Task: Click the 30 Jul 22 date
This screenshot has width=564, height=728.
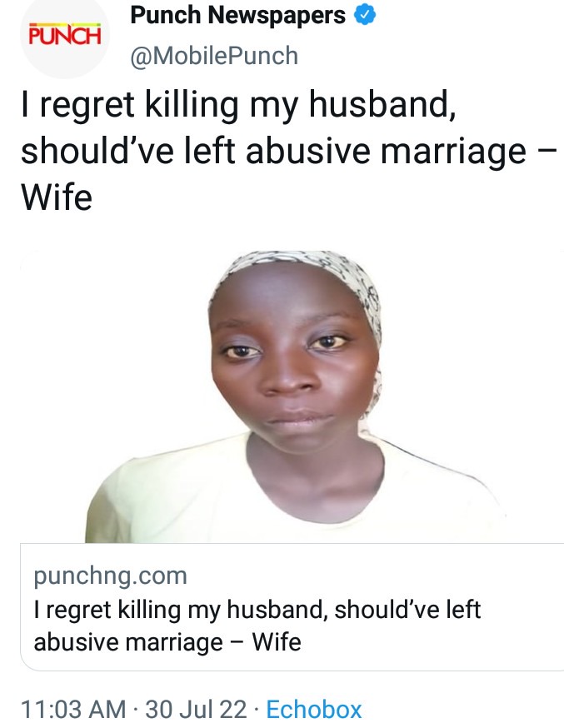Action: 197,710
